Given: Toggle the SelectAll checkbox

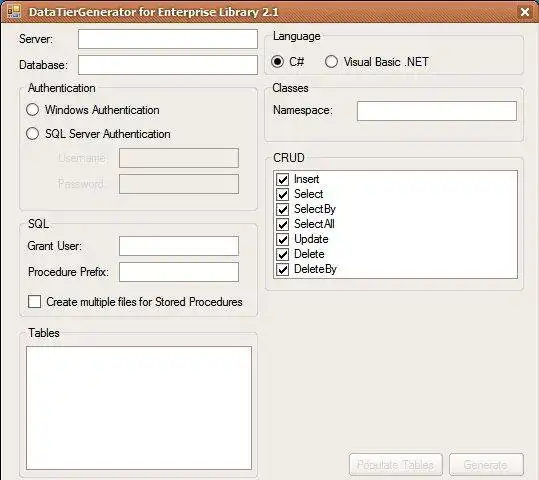Looking at the screenshot, I should tap(283, 224).
